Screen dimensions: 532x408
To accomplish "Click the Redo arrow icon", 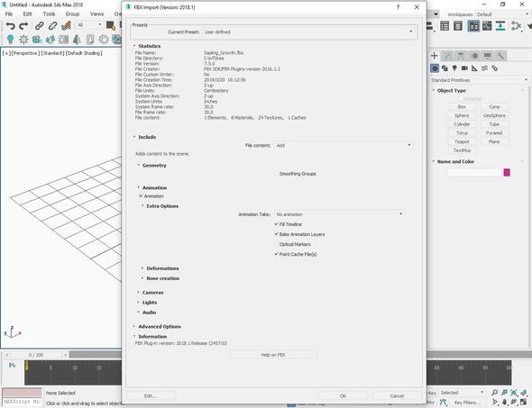I will point(23,26).
